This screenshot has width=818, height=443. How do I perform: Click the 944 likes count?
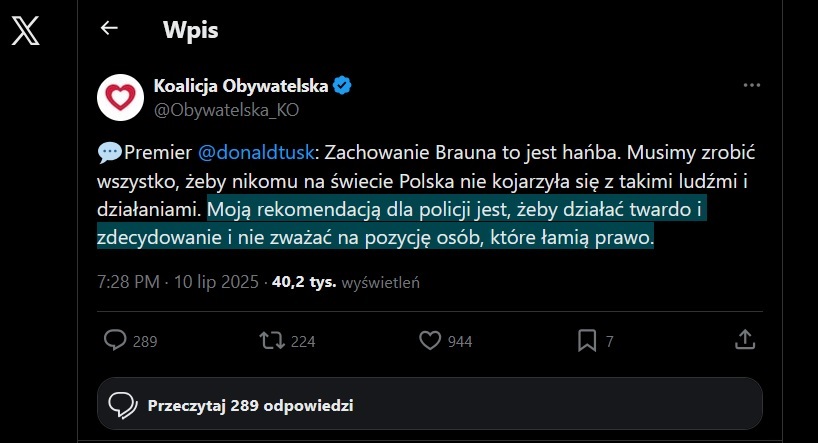(460, 342)
